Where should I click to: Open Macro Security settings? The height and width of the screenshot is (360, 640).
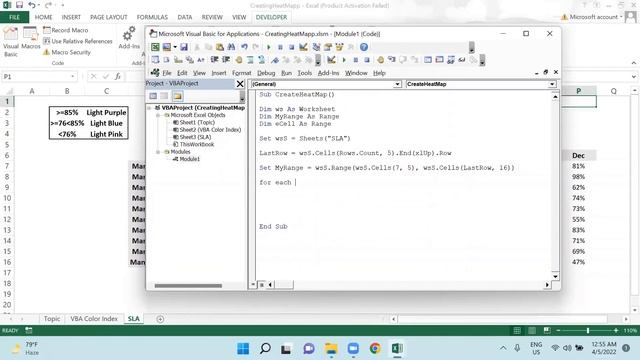[67, 52]
